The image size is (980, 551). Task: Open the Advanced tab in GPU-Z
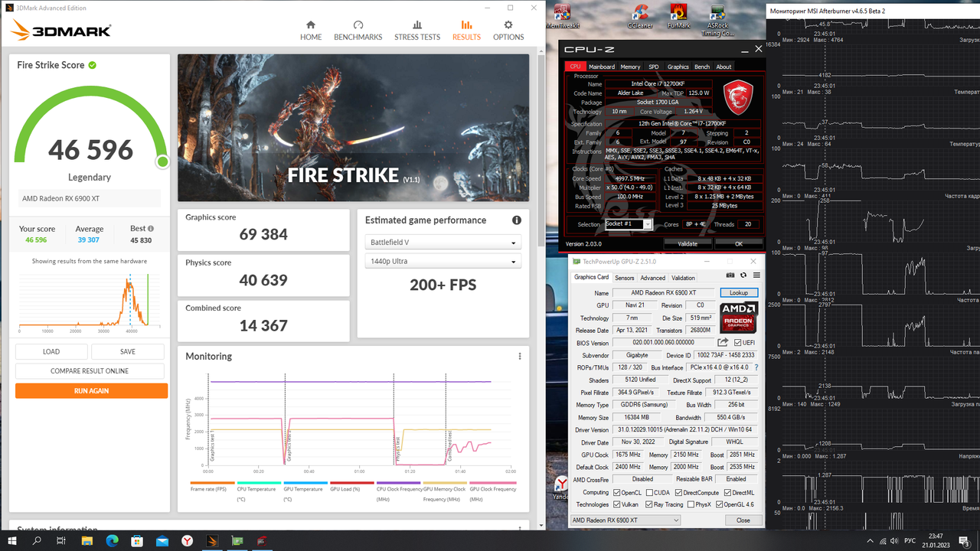coord(652,278)
